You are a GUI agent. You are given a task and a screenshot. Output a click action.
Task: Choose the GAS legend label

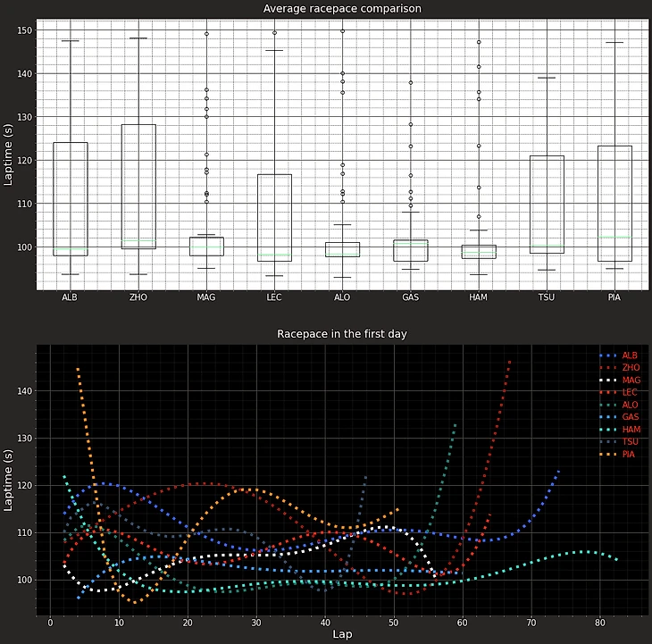(x=631, y=417)
